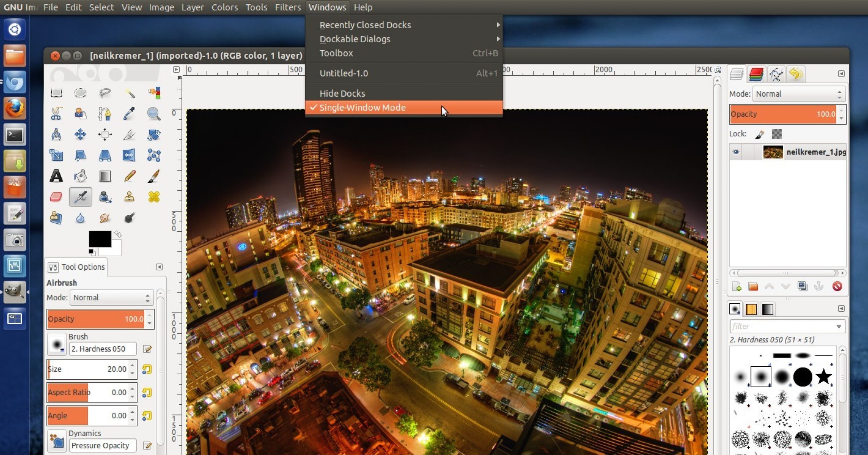The image size is (868, 455).
Task: Select the Blend gradient tool
Action: [x=105, y=176]
